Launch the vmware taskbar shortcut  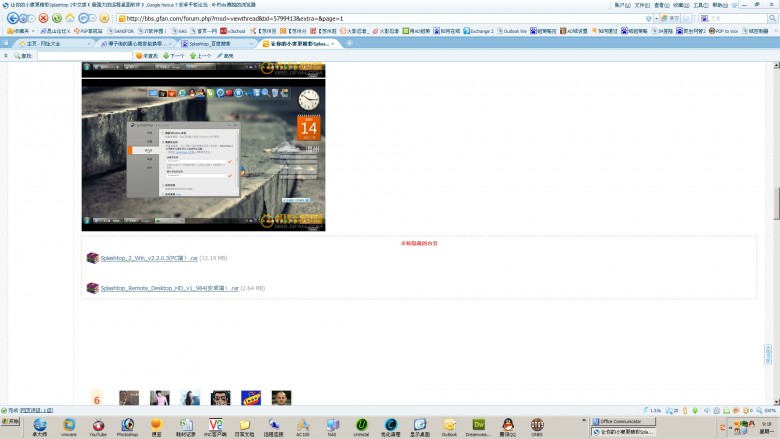[x=69, y=427]
